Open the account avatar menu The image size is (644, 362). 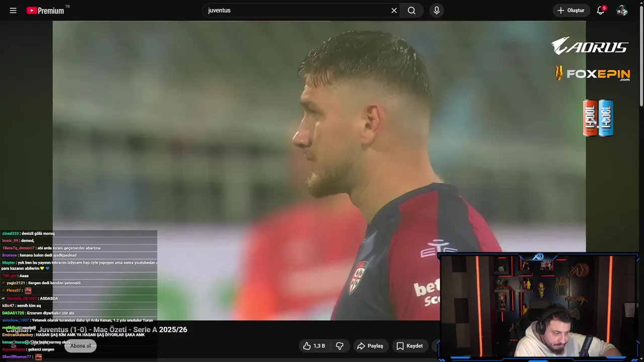point(622,11)
